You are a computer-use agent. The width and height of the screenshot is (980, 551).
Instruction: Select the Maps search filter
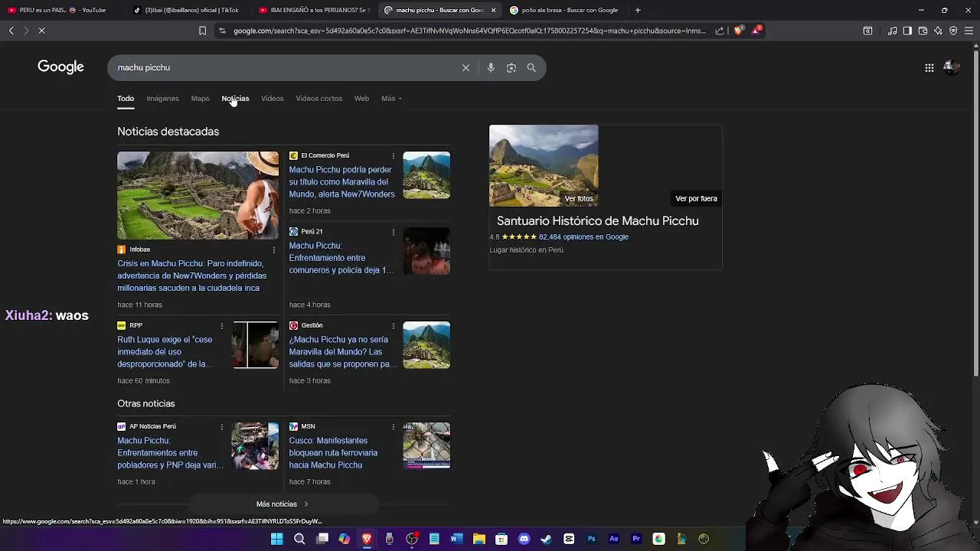pyautogui.click(x=200, y=98)
